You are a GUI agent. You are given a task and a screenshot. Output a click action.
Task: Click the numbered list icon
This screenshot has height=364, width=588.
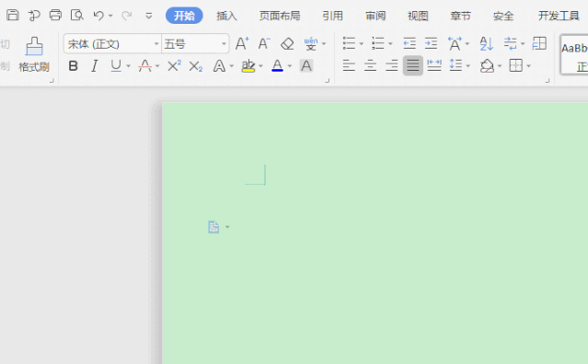click(378, 43)
